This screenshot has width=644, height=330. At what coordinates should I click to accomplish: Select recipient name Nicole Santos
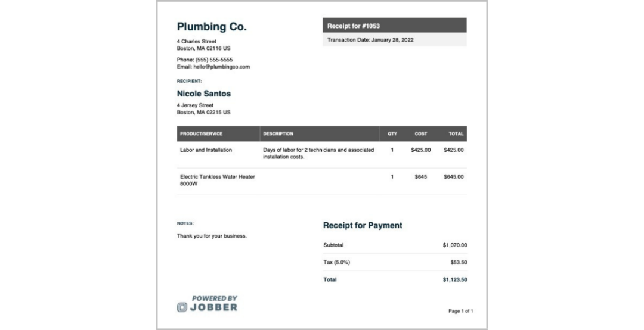[x=204, y=94]
